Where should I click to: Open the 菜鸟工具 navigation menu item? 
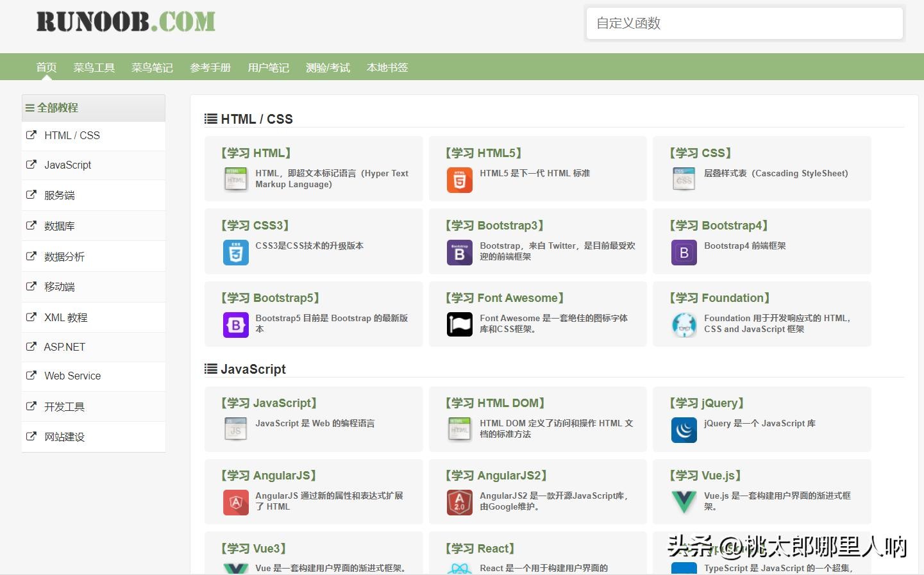(94, 67)
